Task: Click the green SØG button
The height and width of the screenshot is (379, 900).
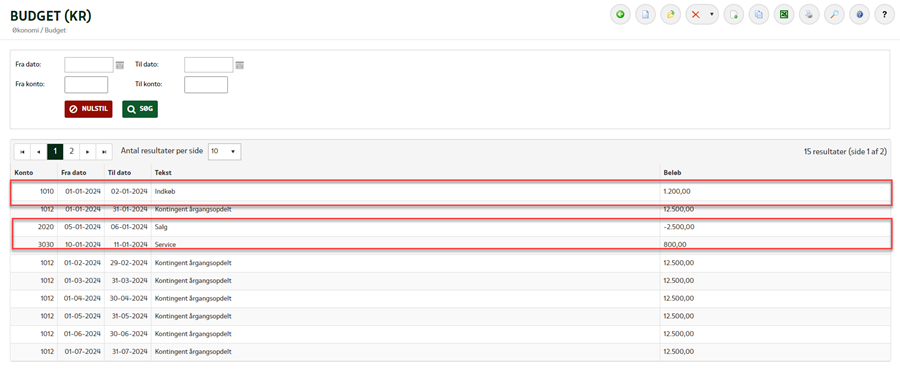Action: click(x=140, y=109)
